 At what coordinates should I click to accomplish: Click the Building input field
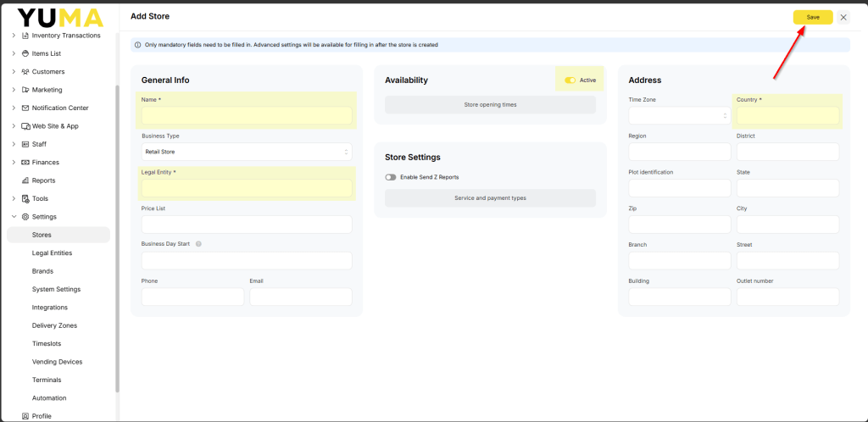click(680, 297)
